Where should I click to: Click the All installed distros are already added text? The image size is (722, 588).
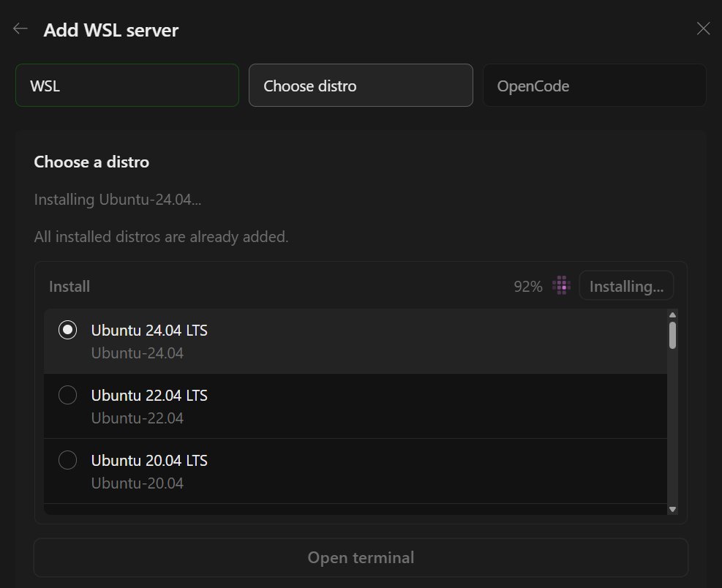click(161, 237)
